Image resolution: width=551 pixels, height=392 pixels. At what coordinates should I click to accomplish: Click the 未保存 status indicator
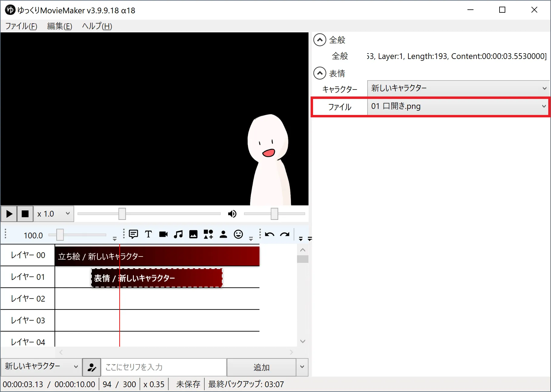[x=188, y=384]
